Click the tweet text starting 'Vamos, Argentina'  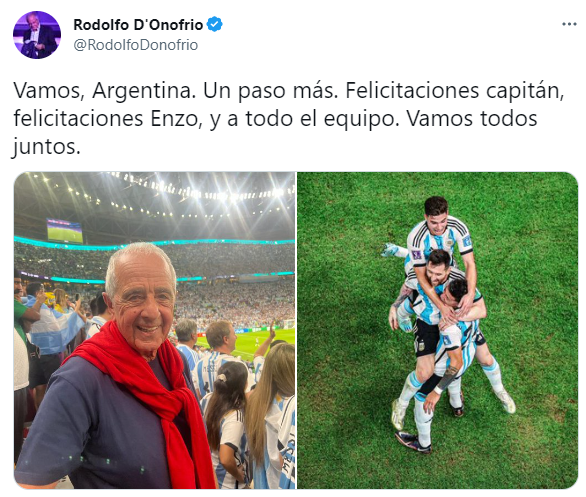289,118
